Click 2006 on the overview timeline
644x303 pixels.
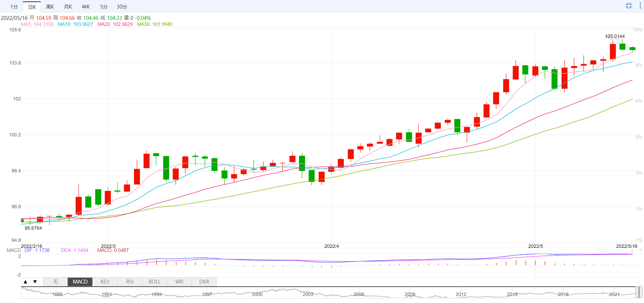point(359,294)
